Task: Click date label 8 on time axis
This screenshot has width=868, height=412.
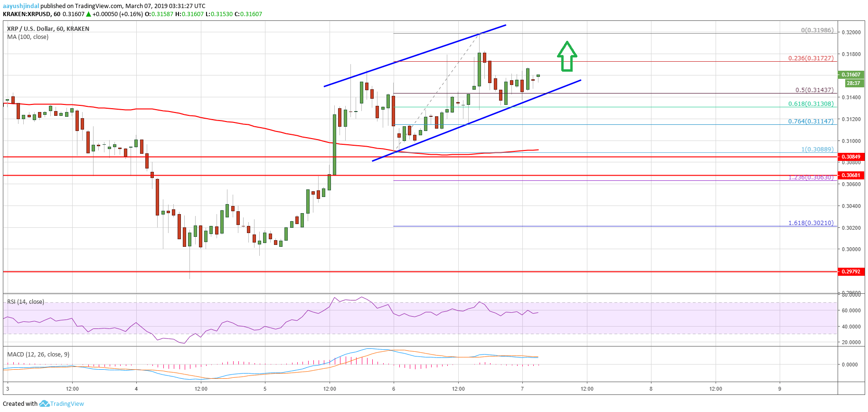Action: click(651, 389)
